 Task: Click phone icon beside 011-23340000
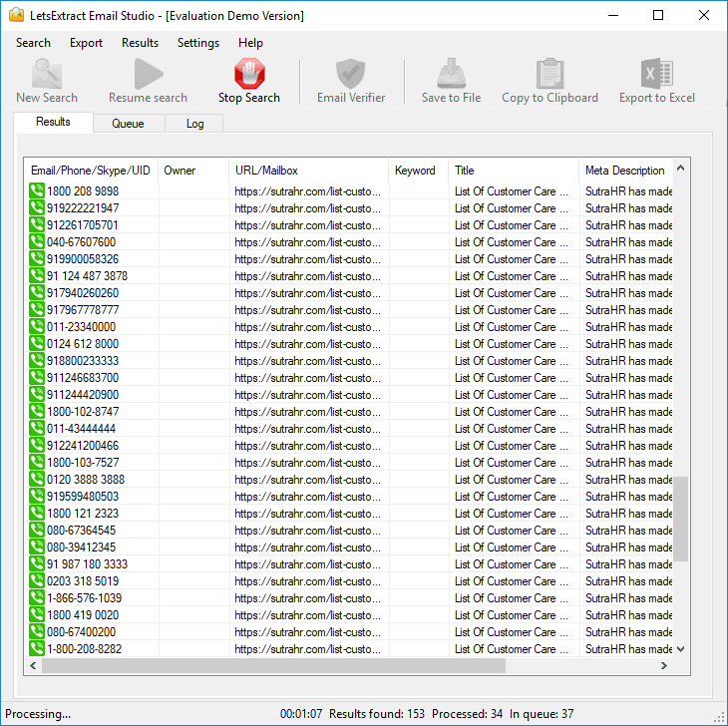pos(37,326)
